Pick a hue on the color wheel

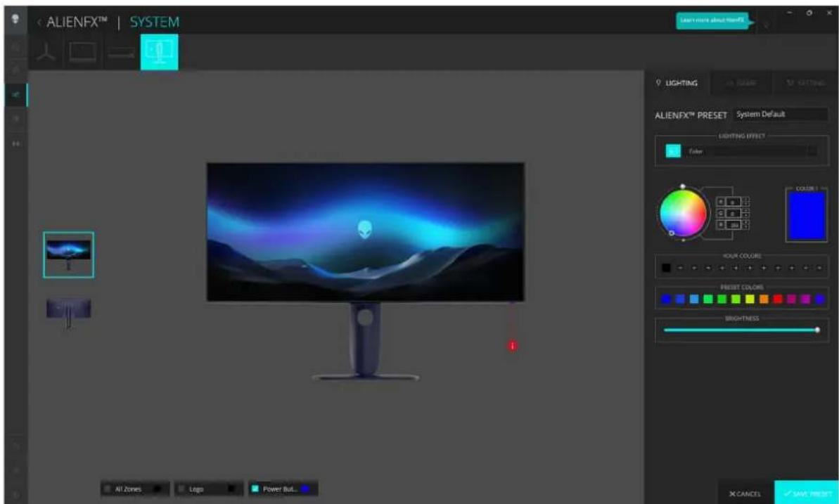(x=683, y=213)
